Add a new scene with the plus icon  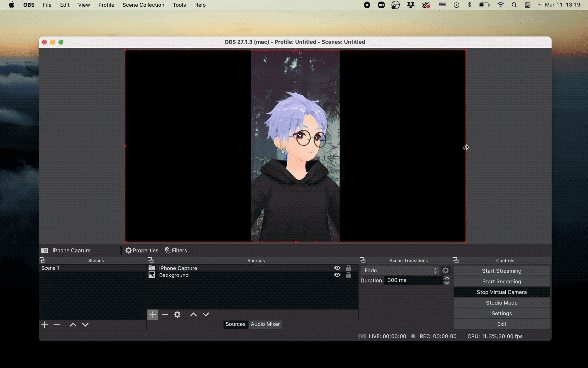[x=44, y=324]
